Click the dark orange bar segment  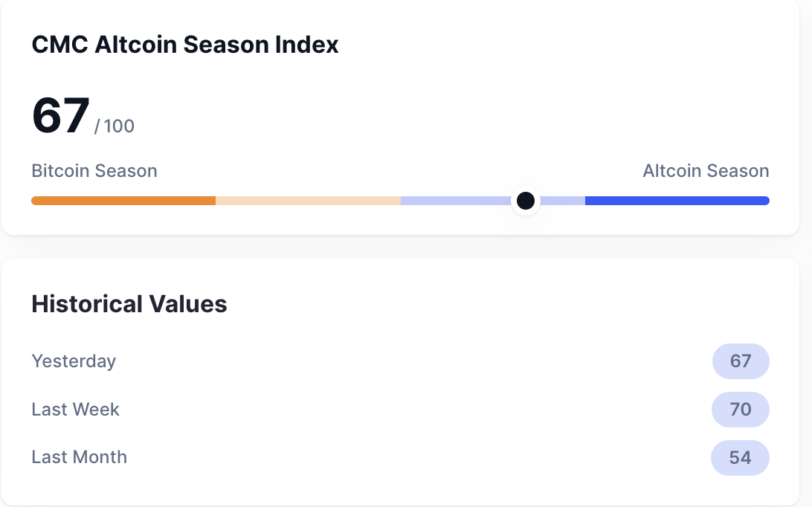[x=123, y=201]
